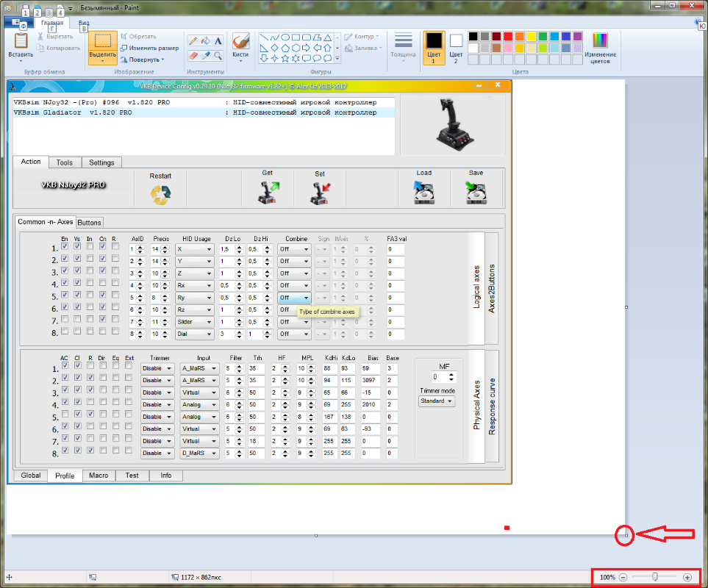Pick the yellow color swatch
This screenshot has width=708, height=588.
(532, 37)
